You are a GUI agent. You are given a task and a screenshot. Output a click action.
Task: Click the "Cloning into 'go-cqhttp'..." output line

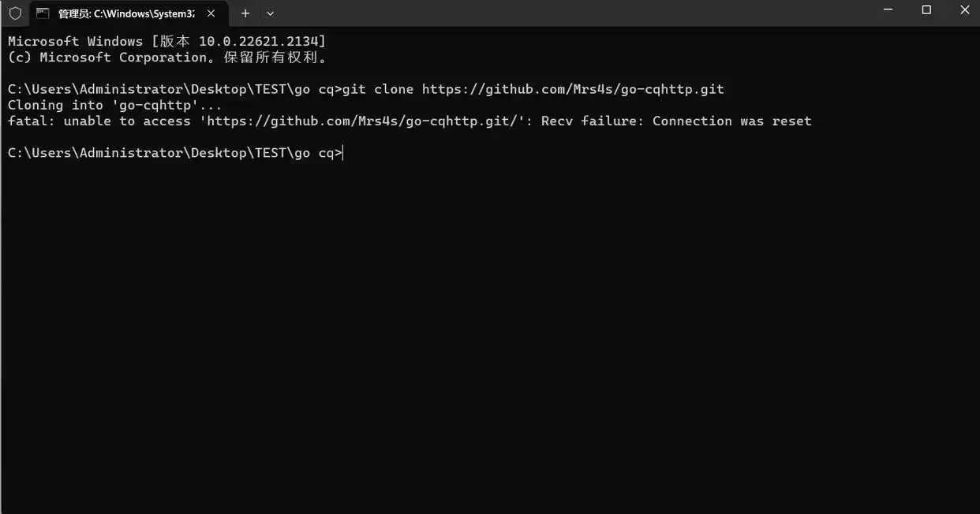115,105
